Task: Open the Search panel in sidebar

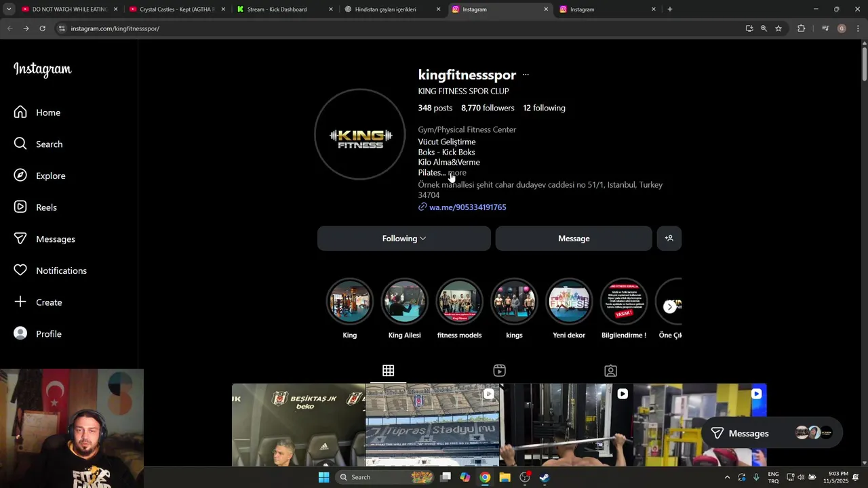Action: tap(39, 144)
